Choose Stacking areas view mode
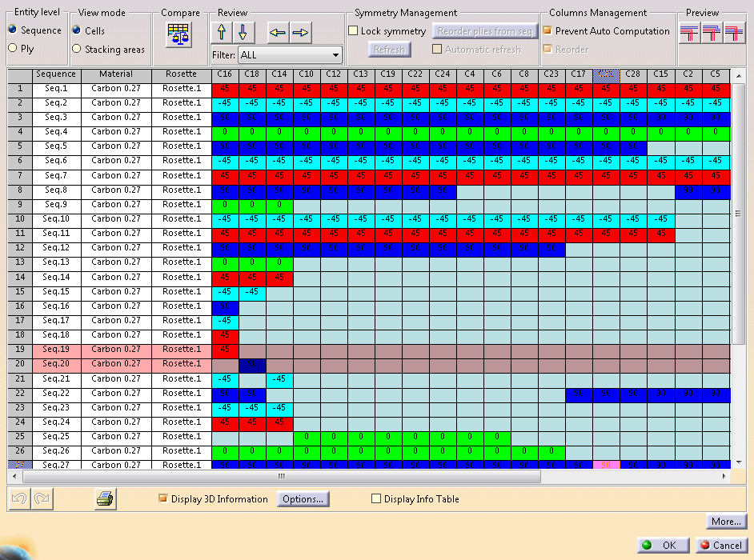The width and height of the screenshot is (754, 560). coord(77,50)
